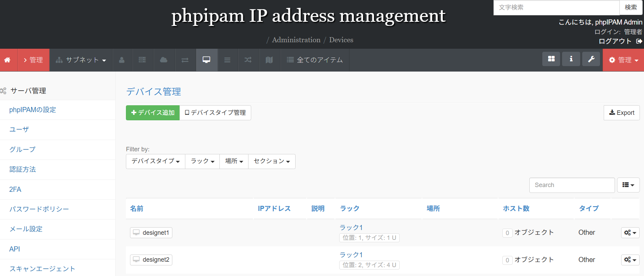Viewport: 644px width, 276px height.
Task: Open スキャンエージェント in the sidebar
Action: click(42, 269)
